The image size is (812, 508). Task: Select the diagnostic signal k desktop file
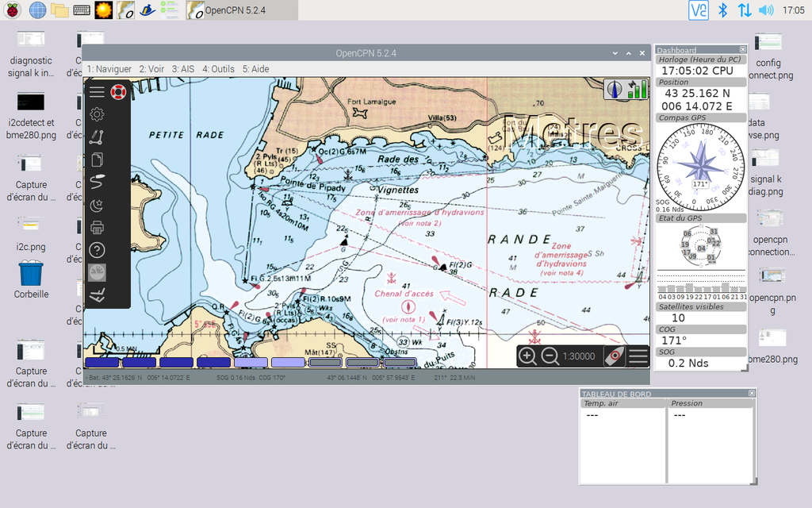pyautogui.click(x=31, y=55)
